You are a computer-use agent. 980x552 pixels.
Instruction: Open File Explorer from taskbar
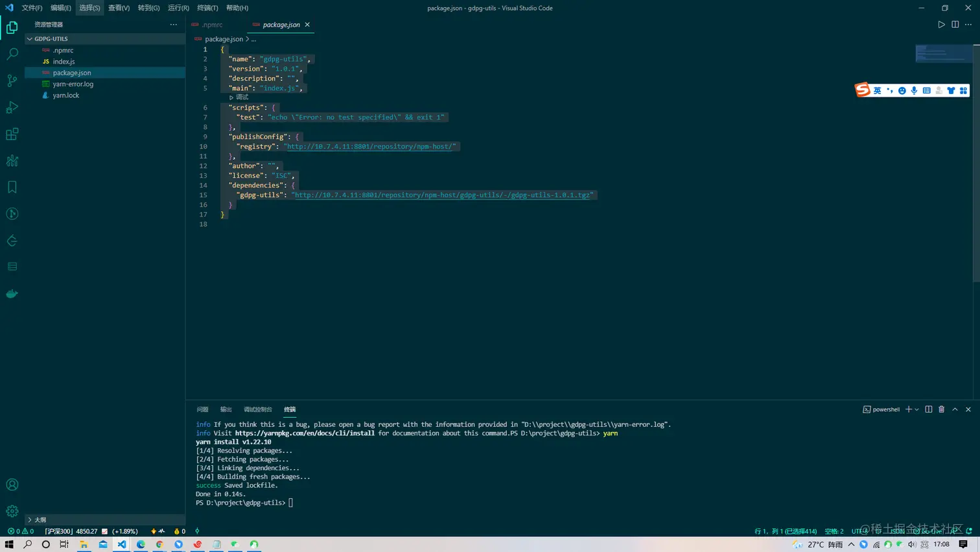[84, 544]
